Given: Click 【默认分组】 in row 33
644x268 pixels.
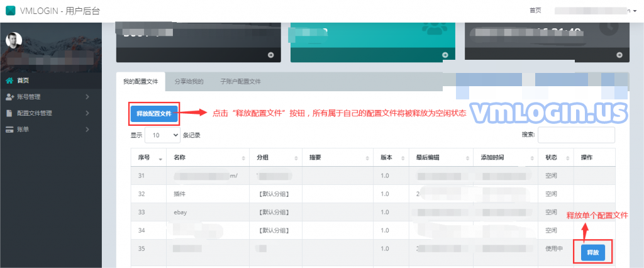Looking at the screenshot, I should pos(274,212).
